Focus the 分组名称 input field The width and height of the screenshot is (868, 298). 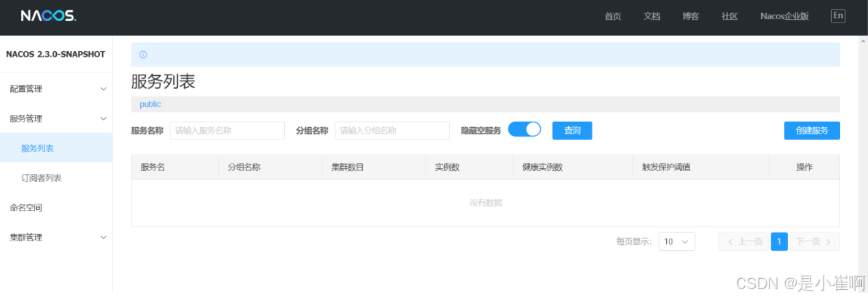(x=392, y=131)
